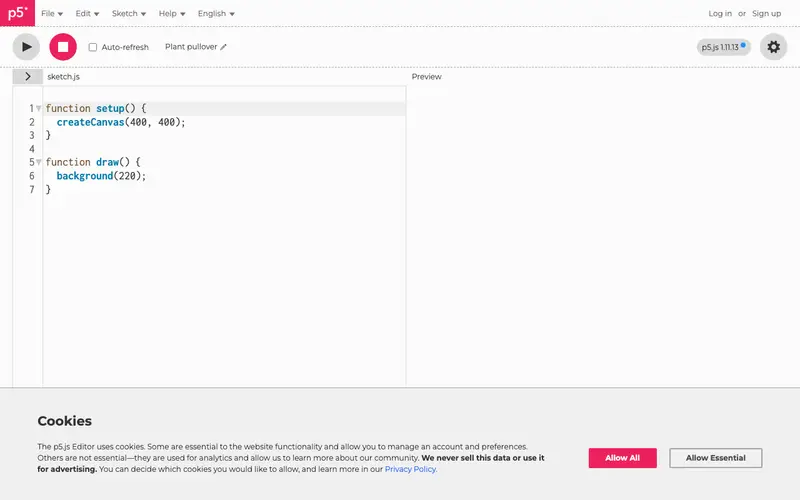The image size is (800, 500).
Task: Expand the file sidebar with the chevron
Action: (28, 77)
